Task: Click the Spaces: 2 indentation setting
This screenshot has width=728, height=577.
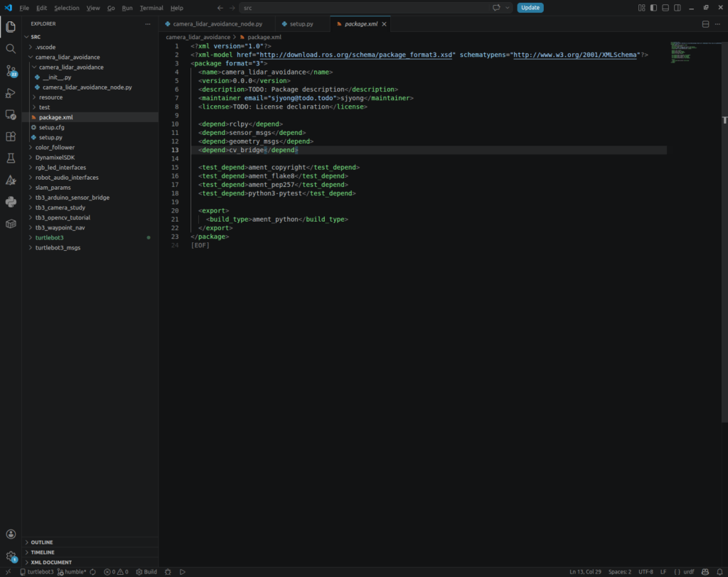Action: click(x=620, y=572)
